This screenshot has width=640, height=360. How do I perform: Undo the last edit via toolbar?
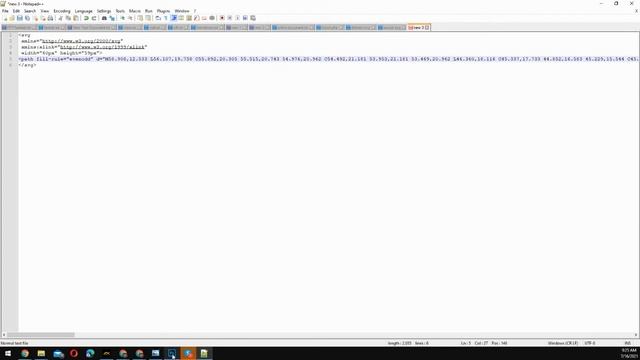(86, 18)
